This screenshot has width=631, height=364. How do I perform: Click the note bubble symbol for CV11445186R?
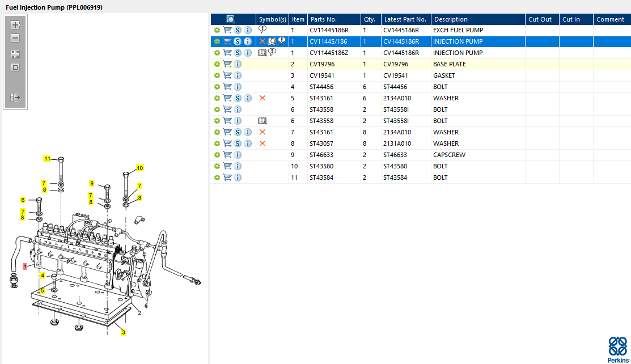tap(262, 29)
